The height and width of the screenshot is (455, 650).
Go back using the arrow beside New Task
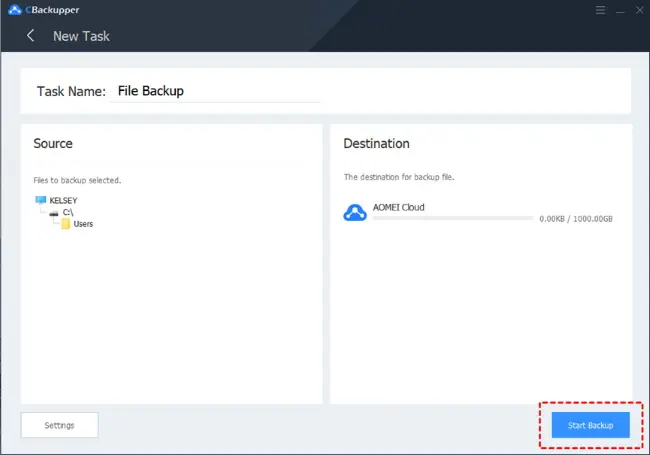point(30,36)
